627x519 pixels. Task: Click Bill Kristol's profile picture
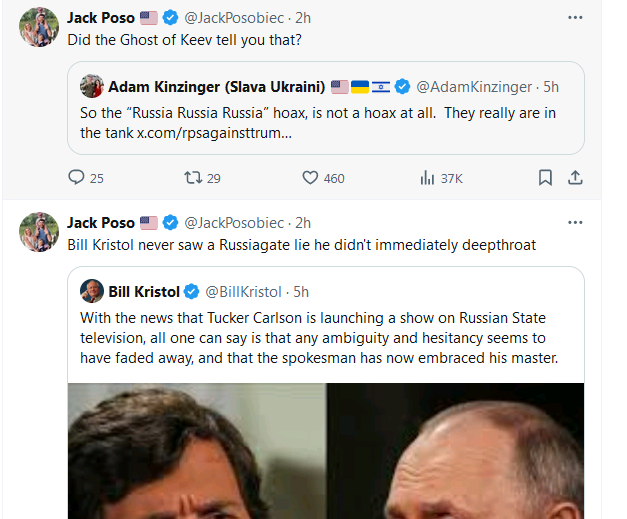[x=92, y=291]
